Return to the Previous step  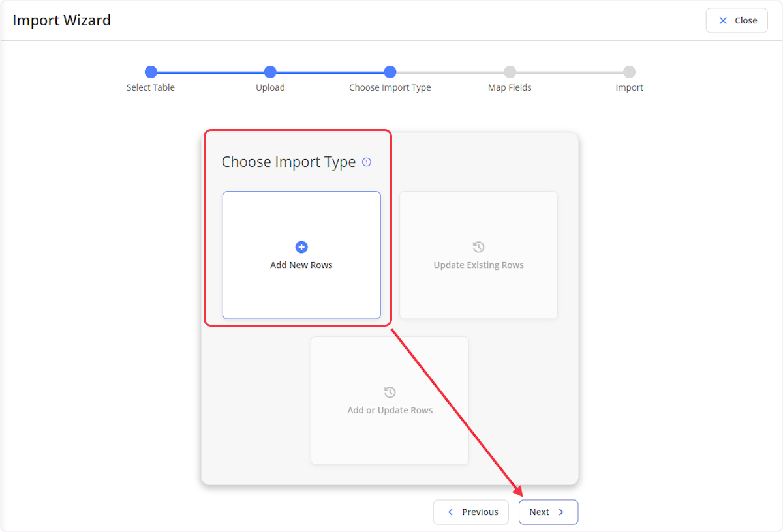click(x=472, y=512)
